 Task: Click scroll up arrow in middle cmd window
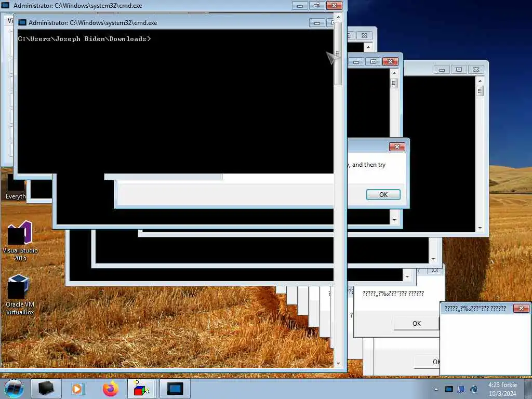tap(394, 73)
